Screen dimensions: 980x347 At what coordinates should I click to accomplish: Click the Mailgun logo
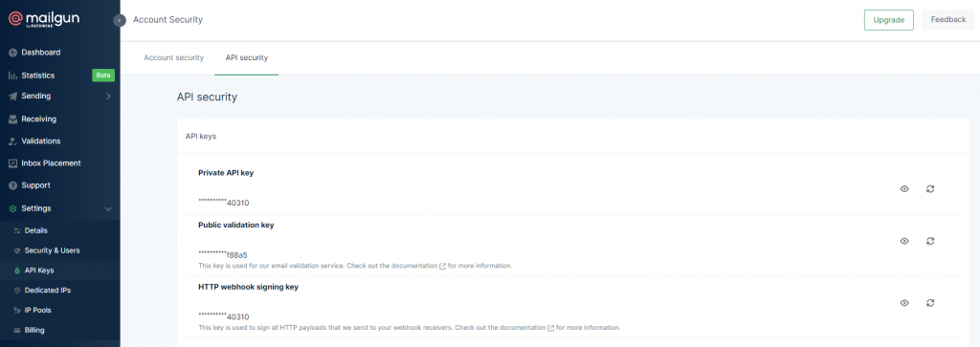point(43,19)
